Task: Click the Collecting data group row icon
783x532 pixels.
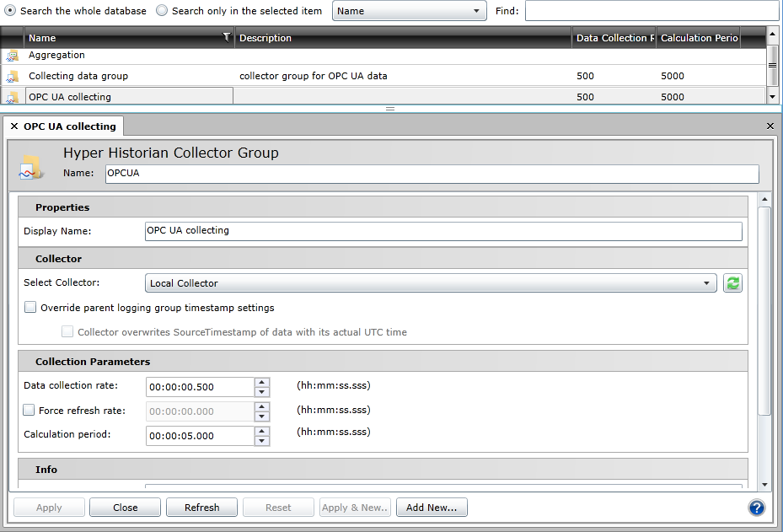Action: 12,77
